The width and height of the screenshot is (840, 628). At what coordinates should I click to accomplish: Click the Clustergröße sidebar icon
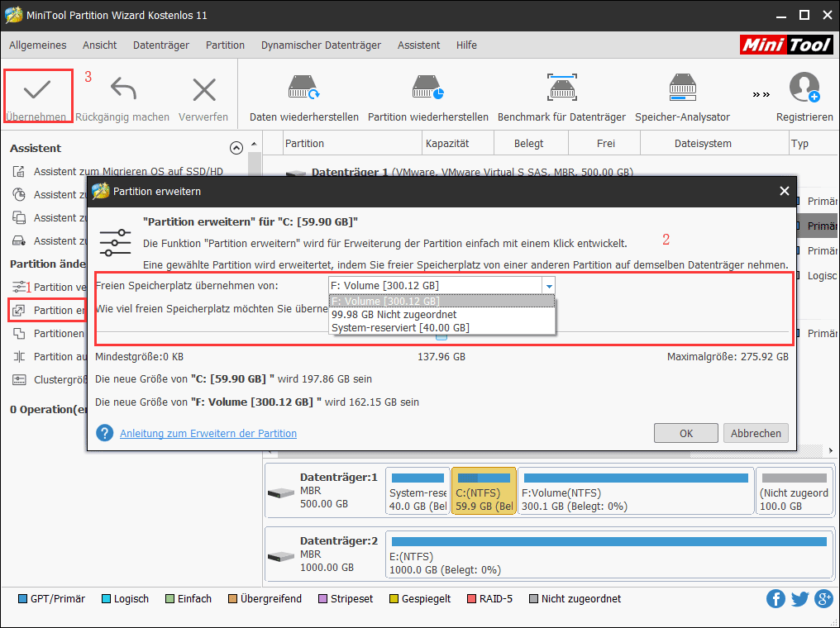18,379
